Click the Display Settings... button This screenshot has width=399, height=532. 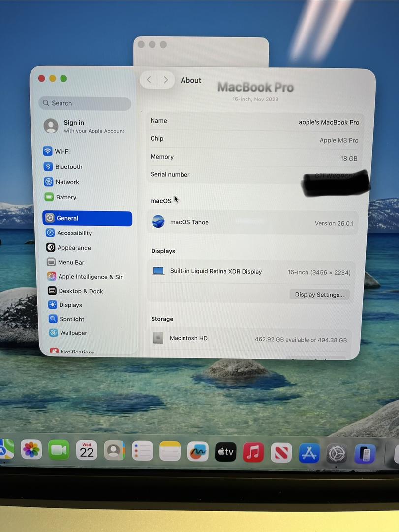pos(319,295)
